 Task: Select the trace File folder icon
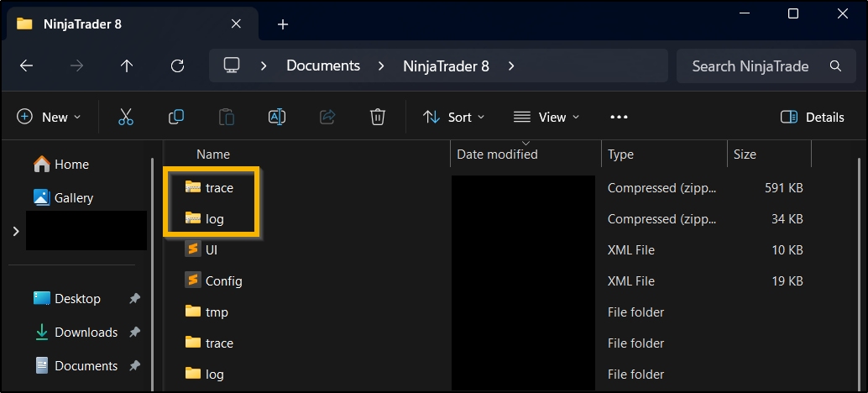coord(192,343)
